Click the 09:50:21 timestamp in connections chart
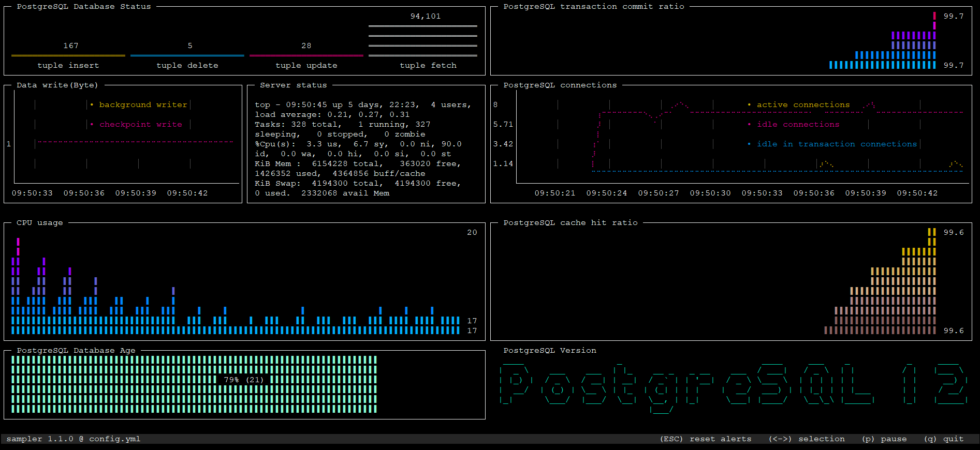 point(555,193)
